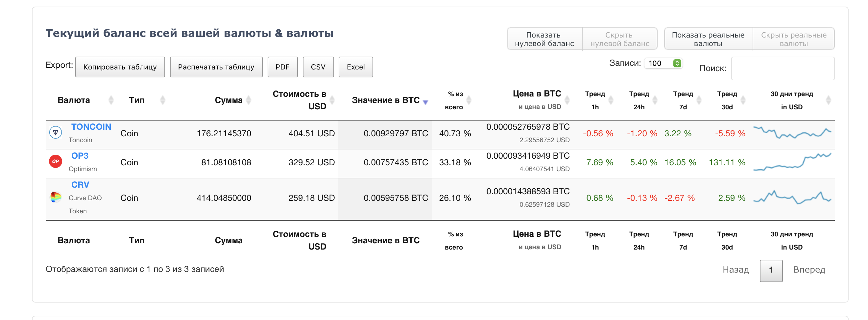Viewport: 868px width, 320px height.
Task: Sort table by Тип column arrows
Action: click(x=163, y=100)
